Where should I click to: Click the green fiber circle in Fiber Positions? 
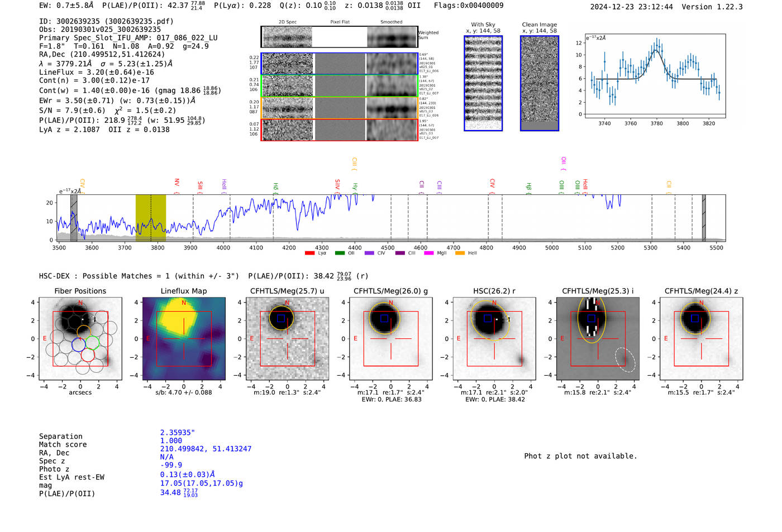tap(92, 343)
